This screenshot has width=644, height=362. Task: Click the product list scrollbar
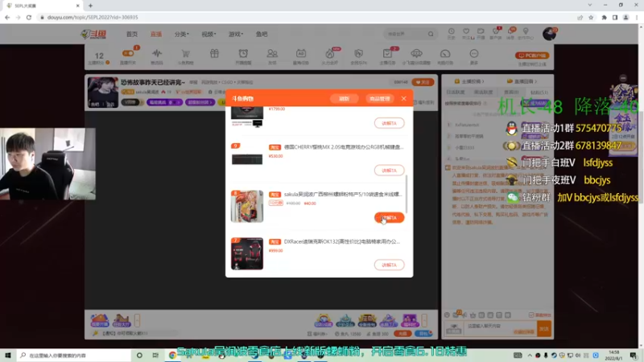click(407, 194)
